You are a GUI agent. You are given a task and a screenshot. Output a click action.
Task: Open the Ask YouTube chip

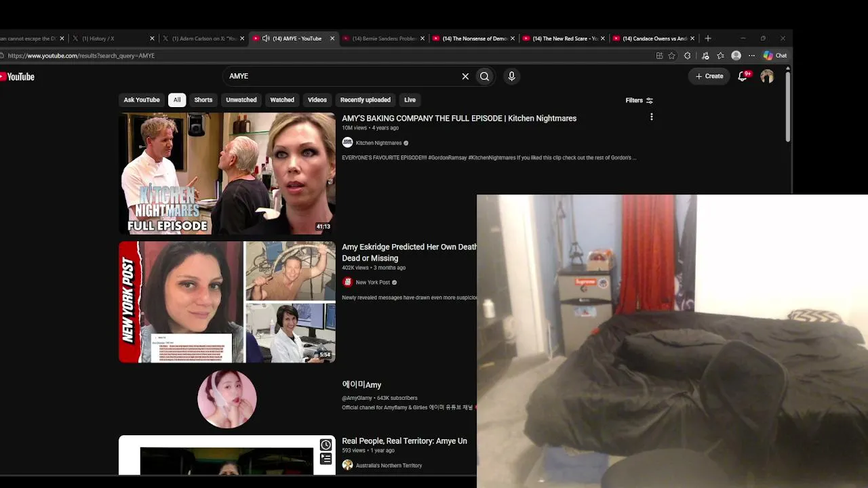pyautogui.click(x=142, y=100)
